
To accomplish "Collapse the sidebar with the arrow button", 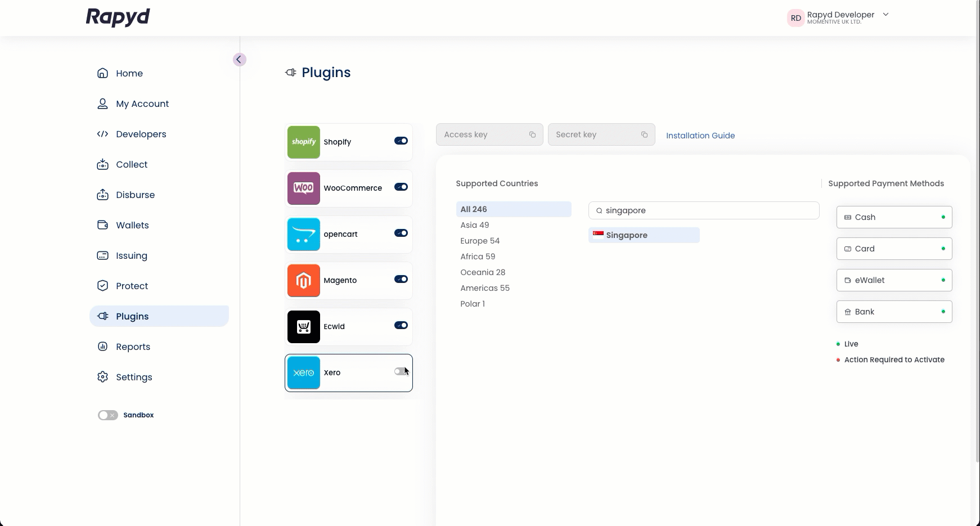I will (x=239, y=60).
